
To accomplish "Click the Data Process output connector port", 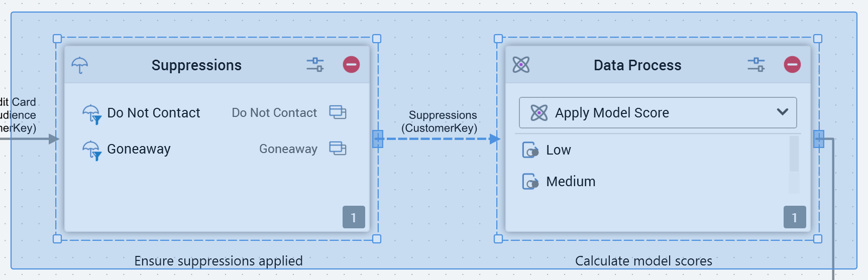I will pos(819,139).
